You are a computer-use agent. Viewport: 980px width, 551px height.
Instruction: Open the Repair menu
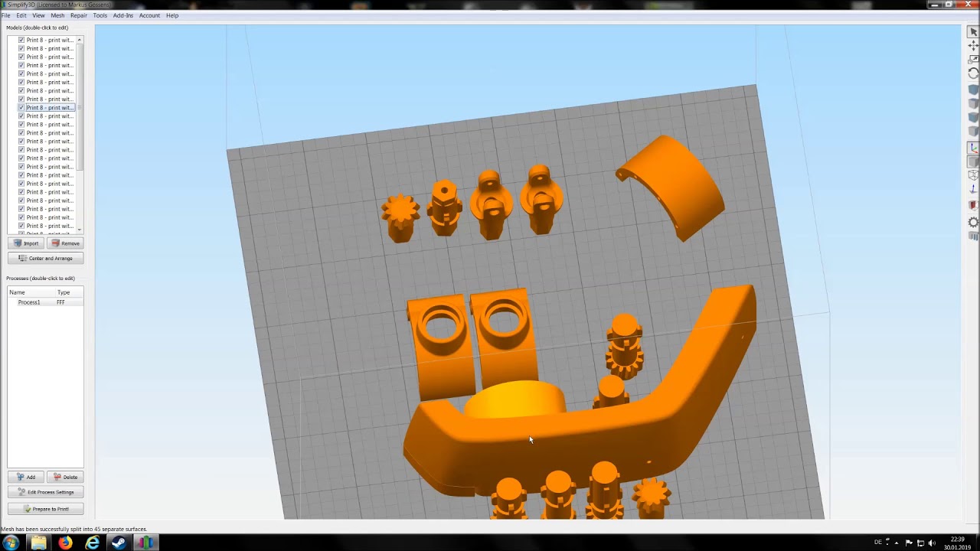(x=79, y=15)
